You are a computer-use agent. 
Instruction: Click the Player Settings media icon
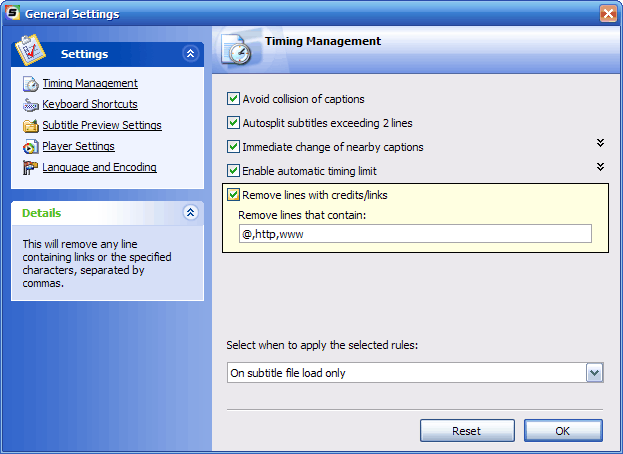(x=31, y=147)
